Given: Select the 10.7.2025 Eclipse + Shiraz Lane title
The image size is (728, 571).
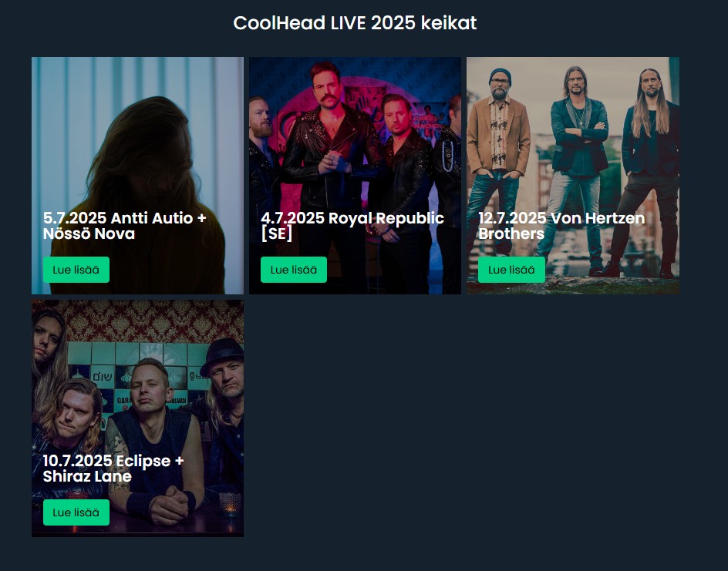Looking at the screenshot, I should tap(113, 468).
